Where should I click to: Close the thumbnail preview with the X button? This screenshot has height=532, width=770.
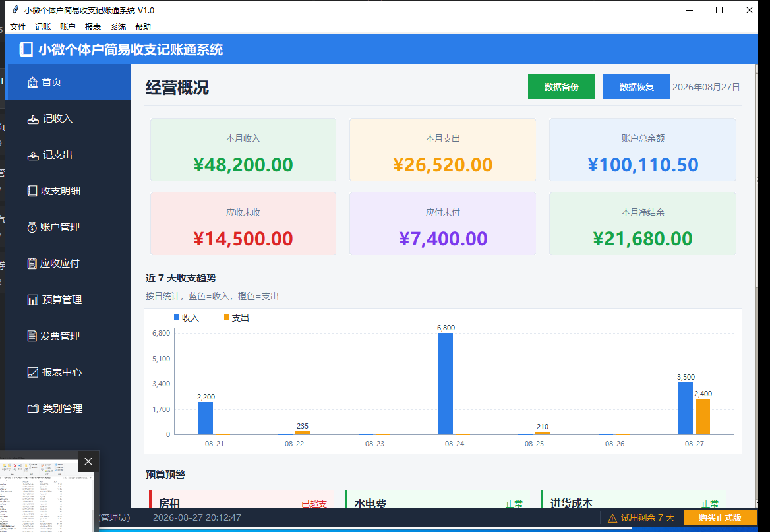(88, 461)
